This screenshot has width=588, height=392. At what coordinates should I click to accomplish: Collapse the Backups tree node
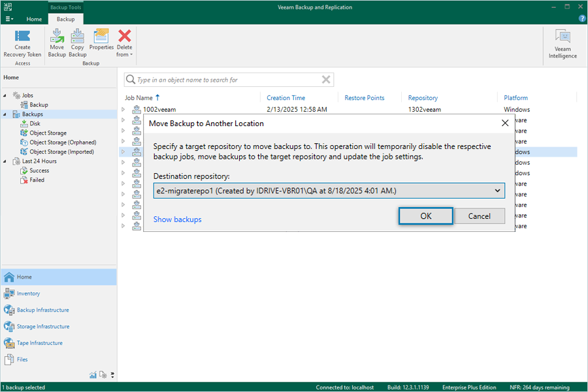point(5,114)
